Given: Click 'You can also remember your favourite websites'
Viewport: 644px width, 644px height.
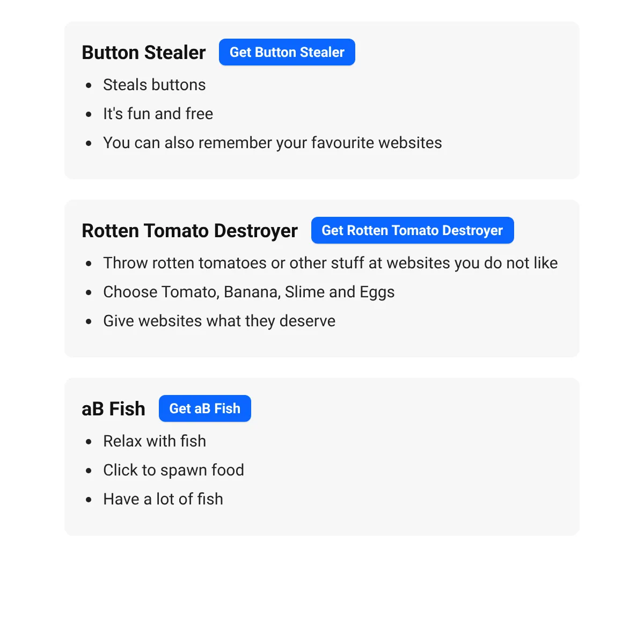Looking at the screenshot, I should click(x=273, y=143).
